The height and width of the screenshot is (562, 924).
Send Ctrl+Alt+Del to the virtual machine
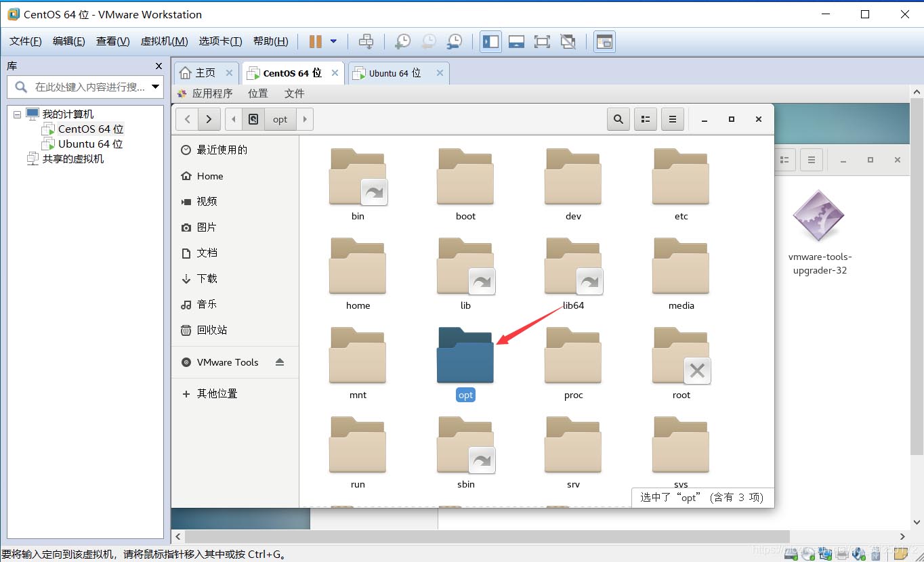pyautogui.click(x=366, y=42)
